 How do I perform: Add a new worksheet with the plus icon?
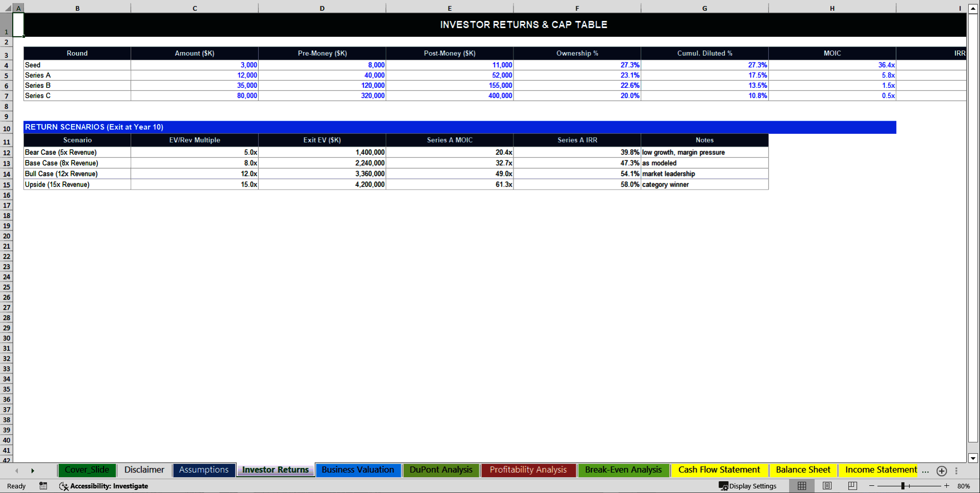point(942,471)
